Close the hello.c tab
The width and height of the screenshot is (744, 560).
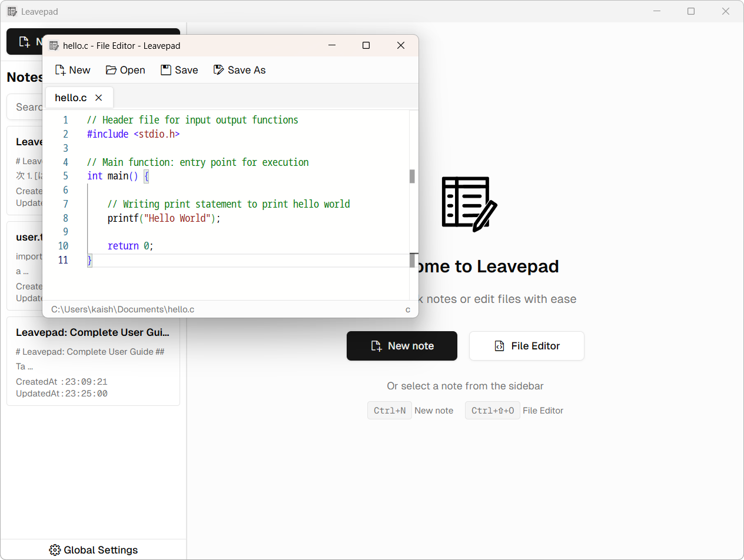[98, 98]
